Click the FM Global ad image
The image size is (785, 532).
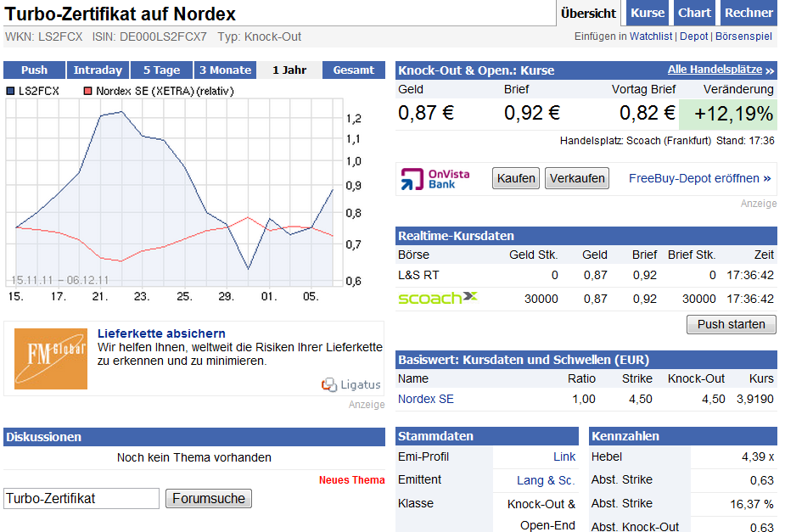pyautogui.click(x=51, y=359)
